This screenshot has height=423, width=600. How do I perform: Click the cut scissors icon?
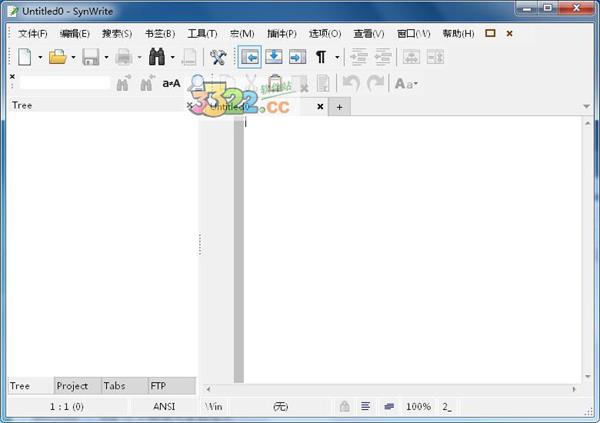click(251, 82)
